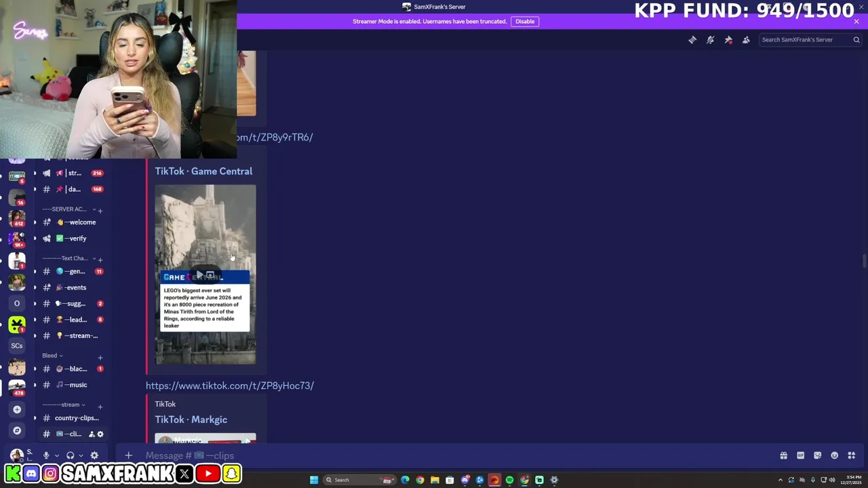Open the welcome channel
Image resolution: width=868 pixels, height=488 pixels.
pos(72,222)
